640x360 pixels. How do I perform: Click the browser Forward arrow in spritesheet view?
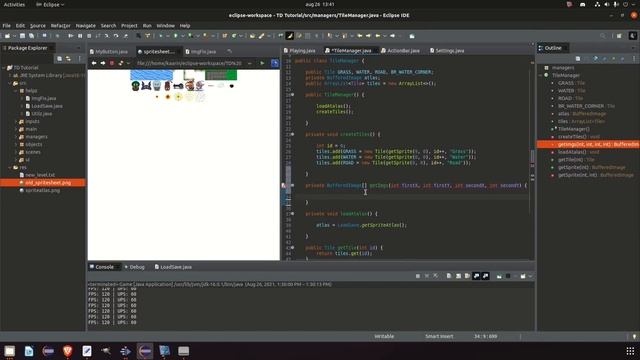[x=103, y=63]
